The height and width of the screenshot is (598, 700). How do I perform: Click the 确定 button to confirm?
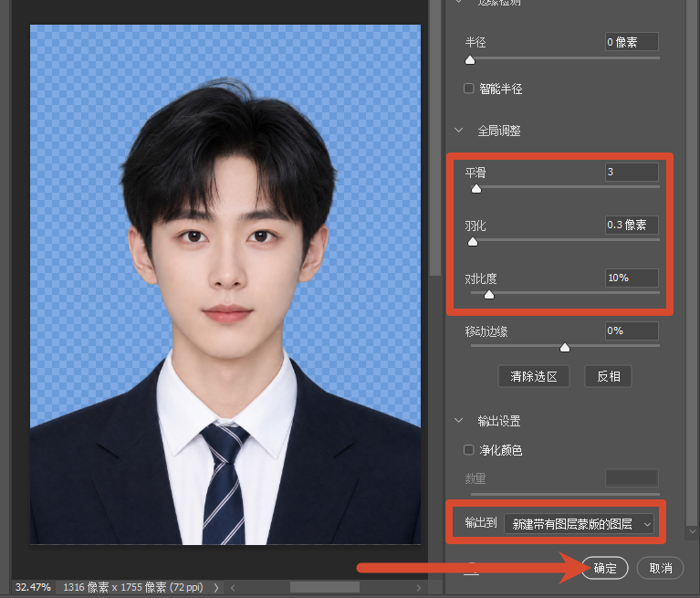[x=605, y=568]
